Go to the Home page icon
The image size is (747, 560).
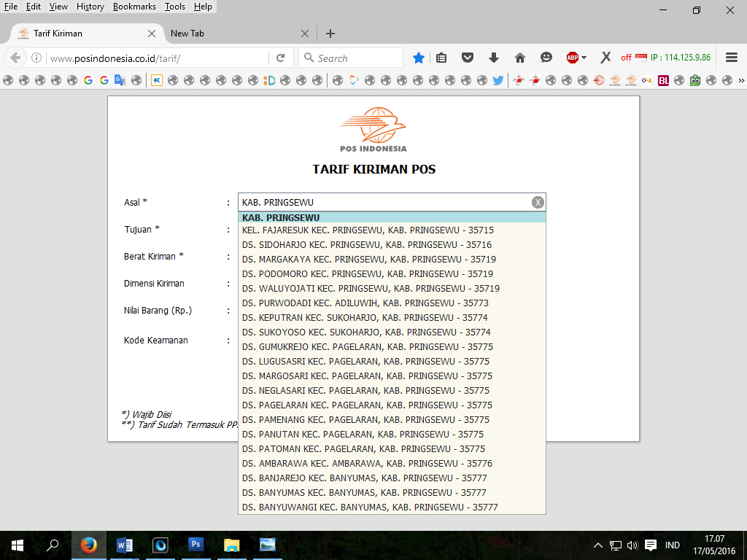coord(519,58)
